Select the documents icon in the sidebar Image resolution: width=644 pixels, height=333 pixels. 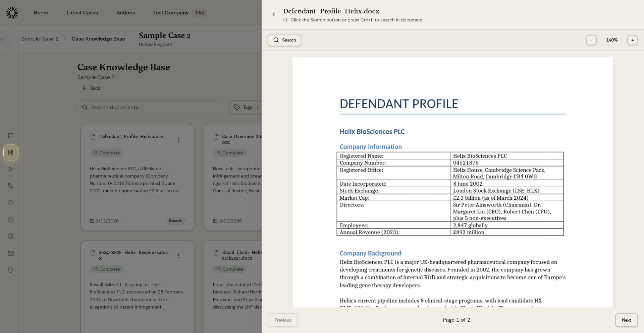click(11, 152)
